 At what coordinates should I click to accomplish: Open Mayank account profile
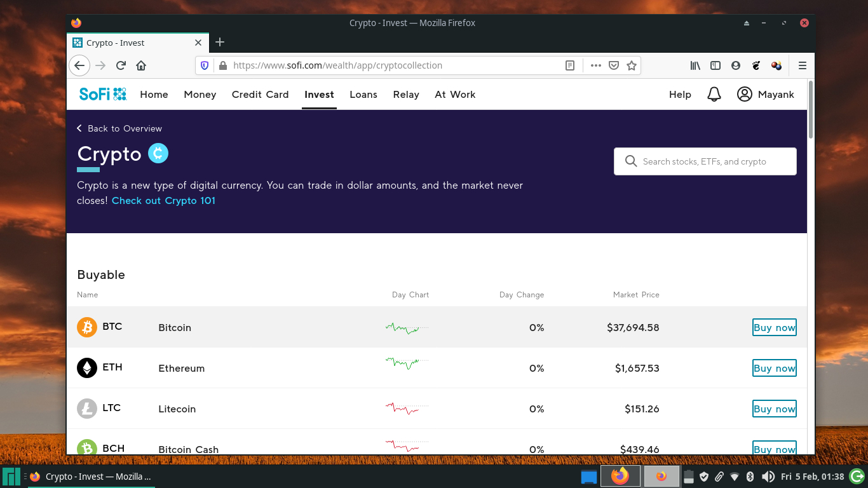766,94
